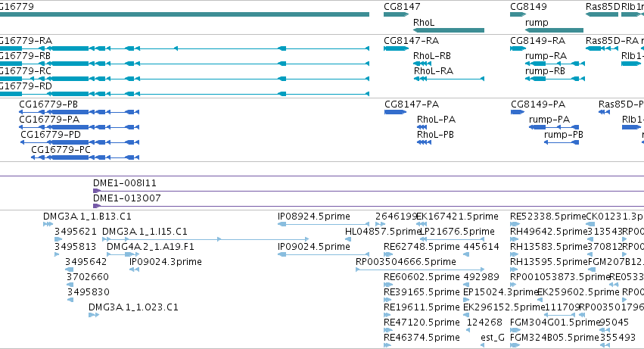Select EST 3495830 label
The image size is (644, 349).
coord(89,293)
